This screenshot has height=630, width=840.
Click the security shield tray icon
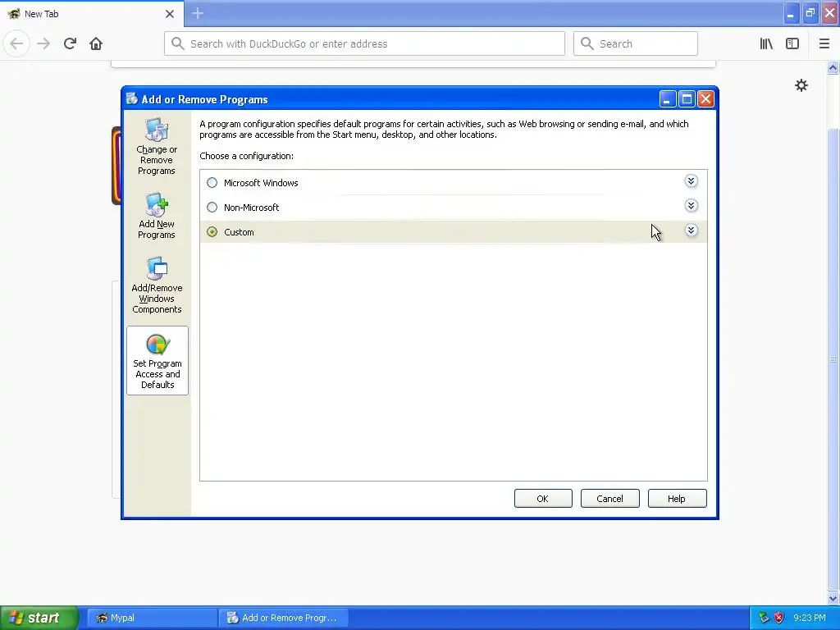(779, 618)
